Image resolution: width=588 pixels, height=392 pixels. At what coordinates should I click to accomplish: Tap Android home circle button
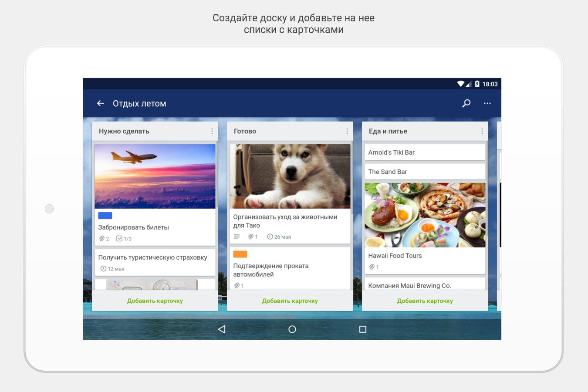click(x=292, y=329)
